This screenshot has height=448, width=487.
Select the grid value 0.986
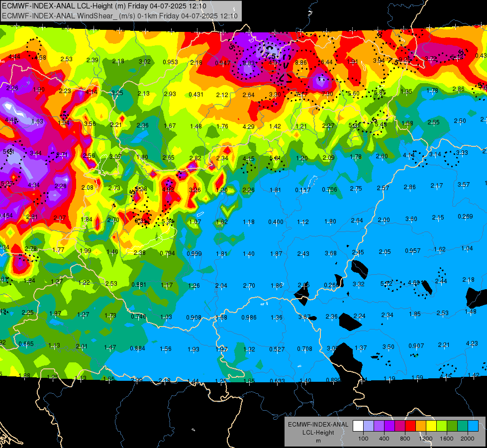pyautogui.click(x=249, y=318)
